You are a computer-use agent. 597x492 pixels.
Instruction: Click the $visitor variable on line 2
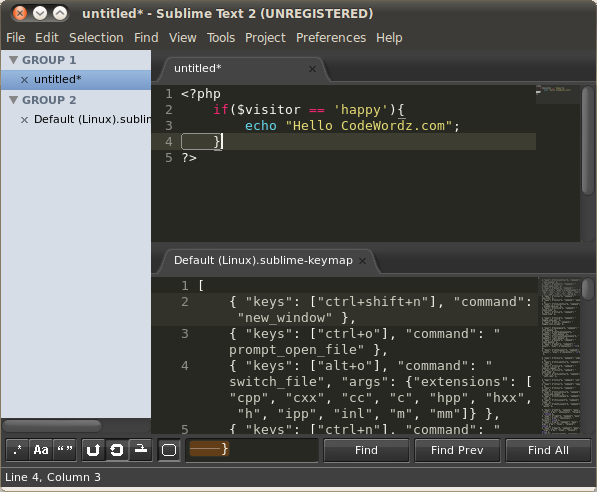(x=268, y=110)
